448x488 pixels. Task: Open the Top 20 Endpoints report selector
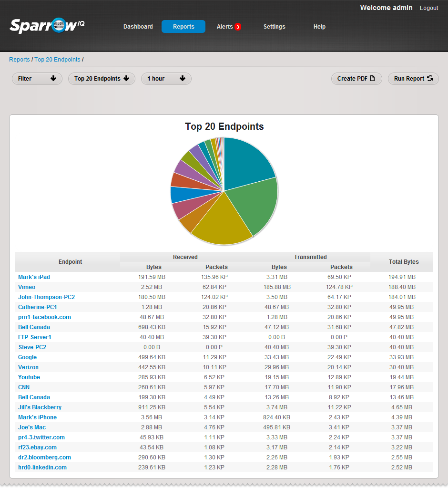(x=102, y=79)
